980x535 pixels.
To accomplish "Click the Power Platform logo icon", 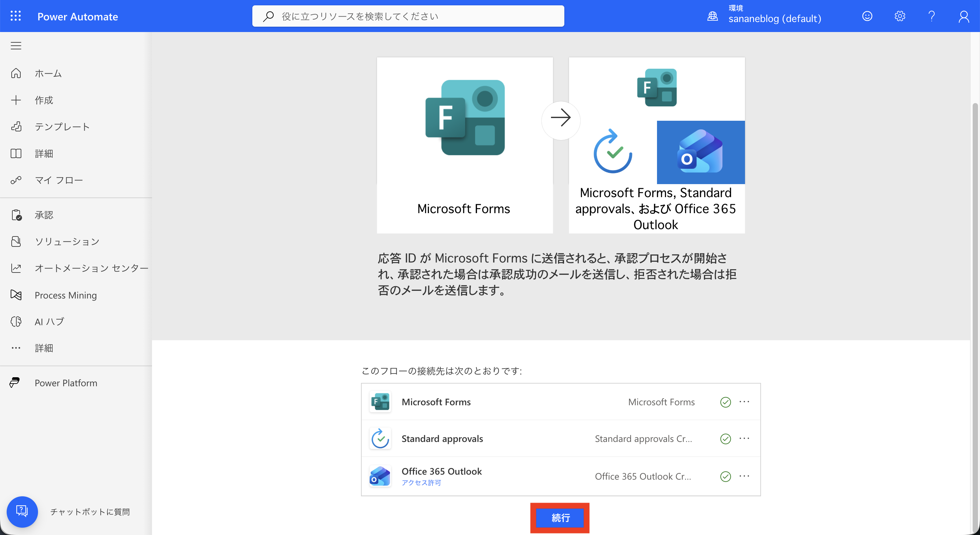I will coord(14,382).
